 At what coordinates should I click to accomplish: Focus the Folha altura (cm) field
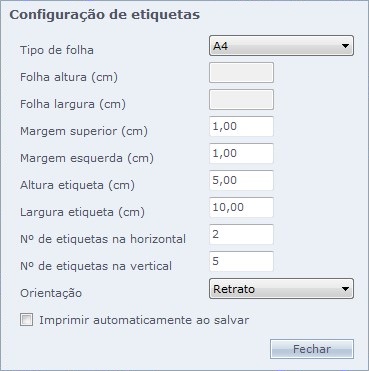[241, 72]
